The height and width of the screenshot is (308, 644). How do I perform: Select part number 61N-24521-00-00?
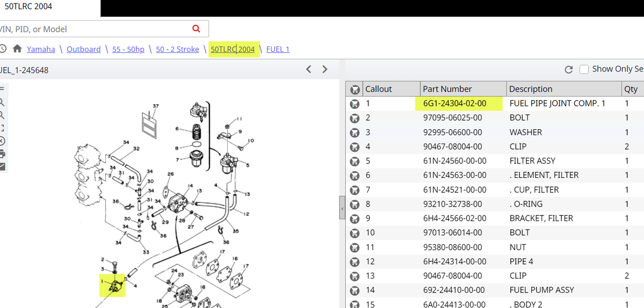pos(455,190)
